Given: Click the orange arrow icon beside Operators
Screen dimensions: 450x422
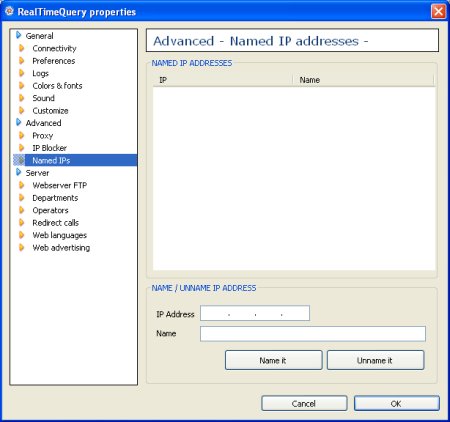Looking at the screenshot, I should 22,210.
